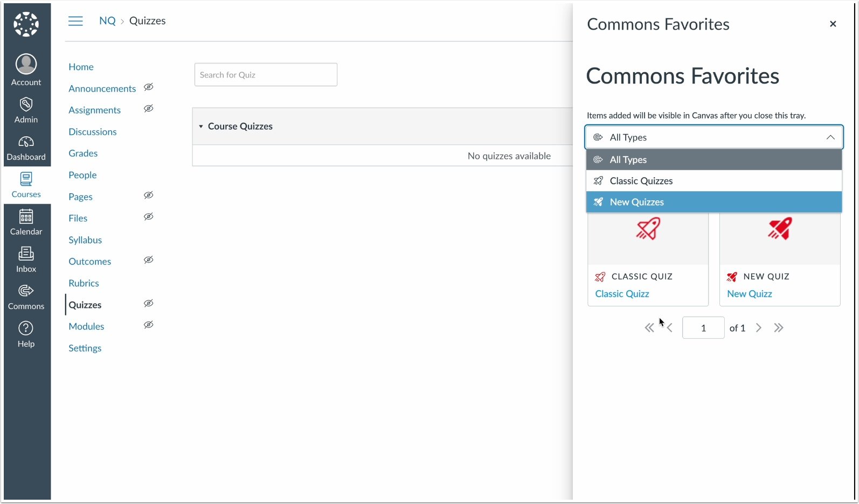Image resolution: width=859 pixels, height=504 pixels.
Task: Click the Quizzes breadcrumb text
Action: click(147, 21)
